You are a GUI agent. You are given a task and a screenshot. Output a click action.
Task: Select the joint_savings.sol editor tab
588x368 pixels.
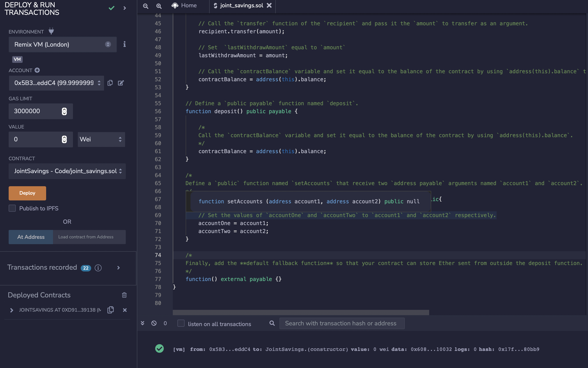pos(241,5)
